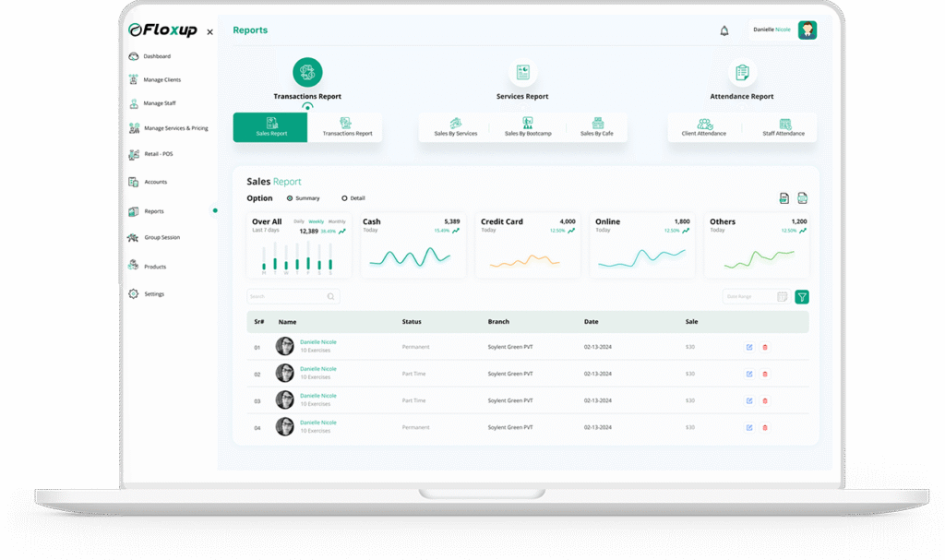
Task: Open Manage Services & Pricing
Action: 169,128
